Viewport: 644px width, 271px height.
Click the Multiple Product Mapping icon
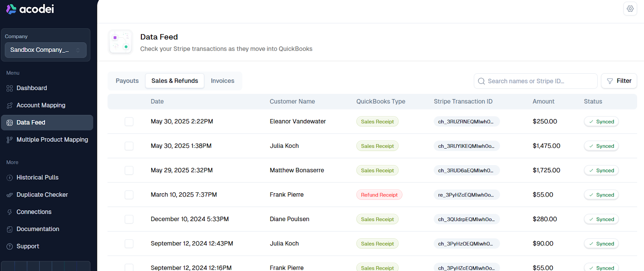tap(10, 140)
